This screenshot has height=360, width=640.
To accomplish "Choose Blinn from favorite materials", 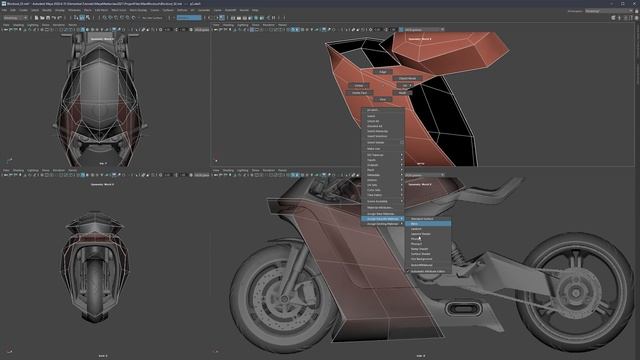I will (428, 224).
